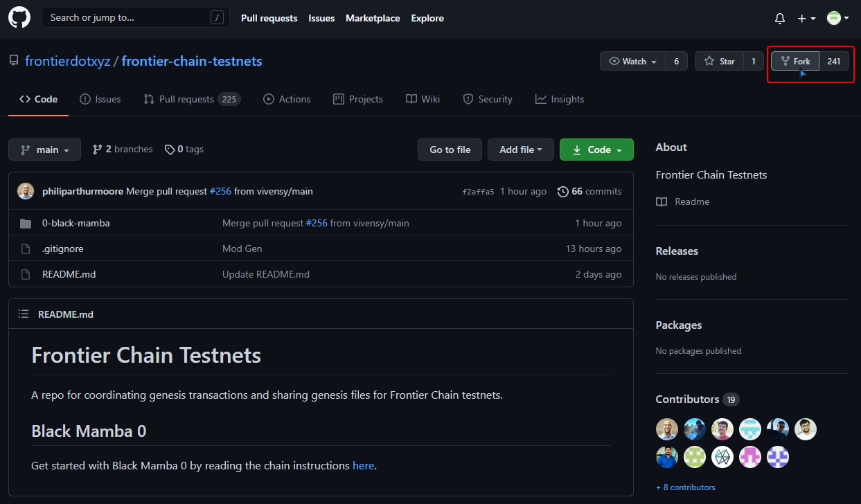Click the folder icon of 0-black-mamba
This screenshot has height=504, width=861.
[x=26, y=223]
